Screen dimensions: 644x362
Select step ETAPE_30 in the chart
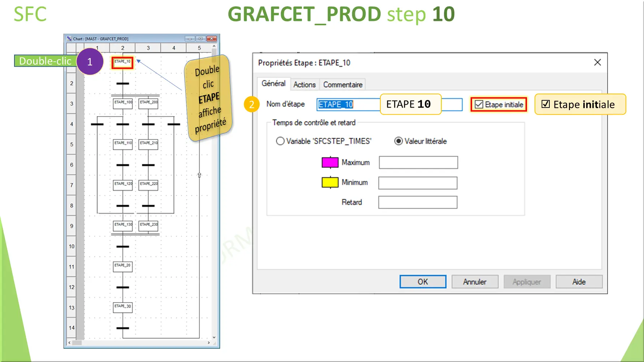tap(123, 306)
